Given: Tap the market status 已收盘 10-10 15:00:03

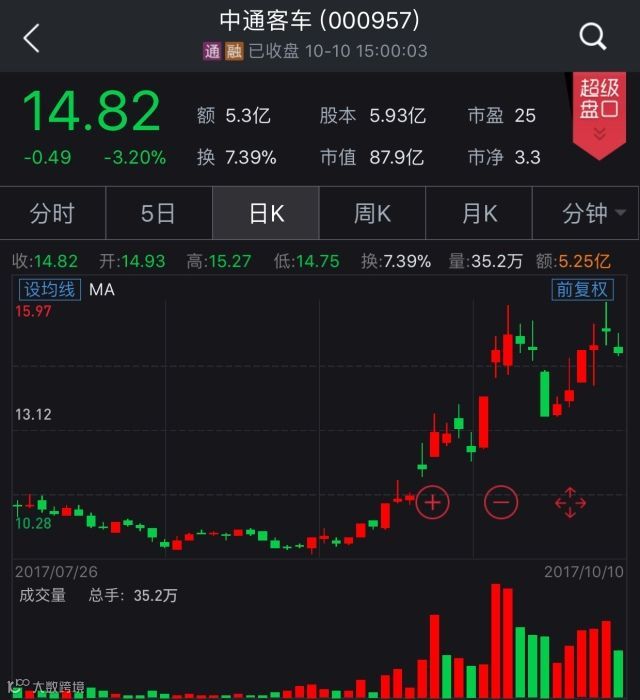Looking at the screenshot, I should pos(338,51).
